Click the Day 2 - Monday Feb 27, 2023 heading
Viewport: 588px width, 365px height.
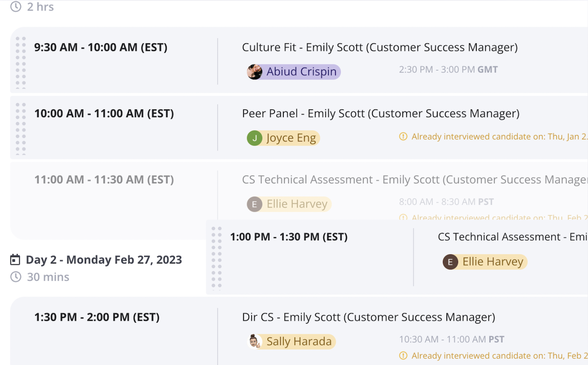[104, 260]
